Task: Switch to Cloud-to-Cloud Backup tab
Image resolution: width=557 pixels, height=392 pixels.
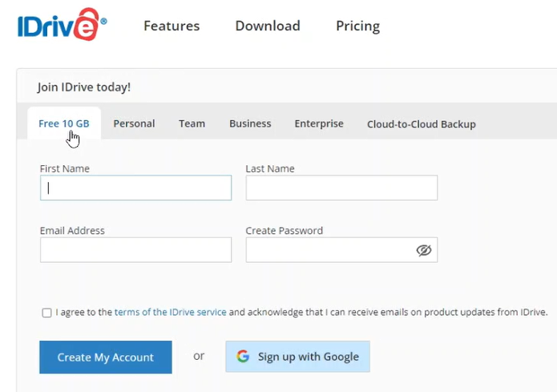Action: pyautogui.click(x=422, y=124)
